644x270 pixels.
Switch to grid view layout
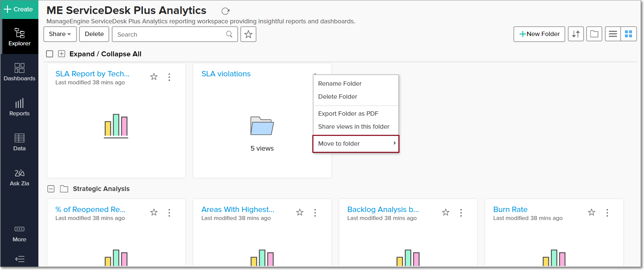[x=628, y=34]
